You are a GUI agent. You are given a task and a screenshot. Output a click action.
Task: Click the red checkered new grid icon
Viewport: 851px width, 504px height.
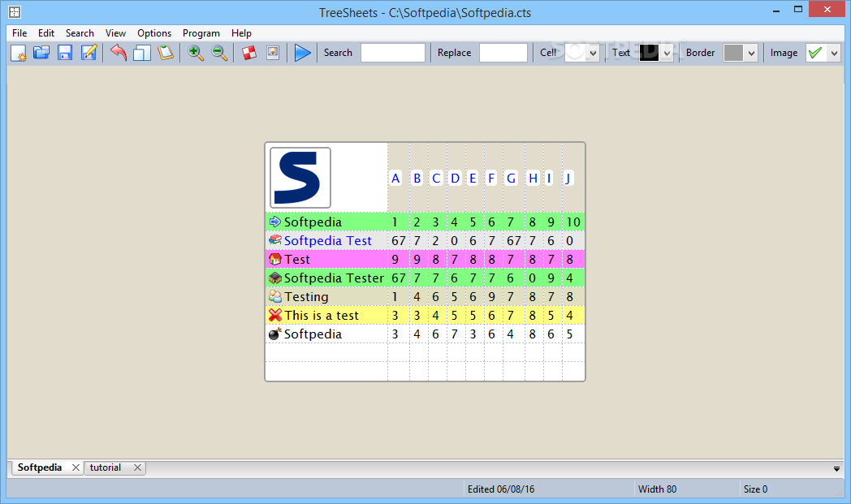coord(249,53)
